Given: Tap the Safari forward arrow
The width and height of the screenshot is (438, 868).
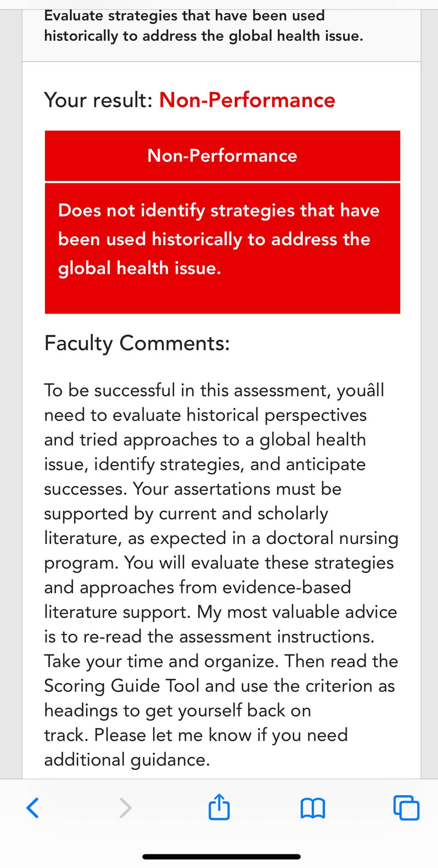Looking at the screenshot, I should point(125,808).
